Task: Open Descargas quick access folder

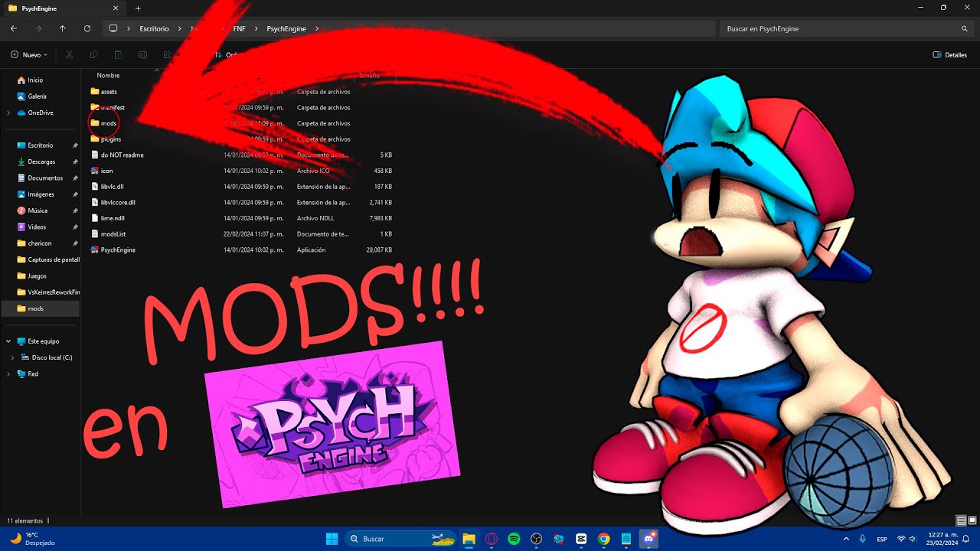Action: [41, 161]
